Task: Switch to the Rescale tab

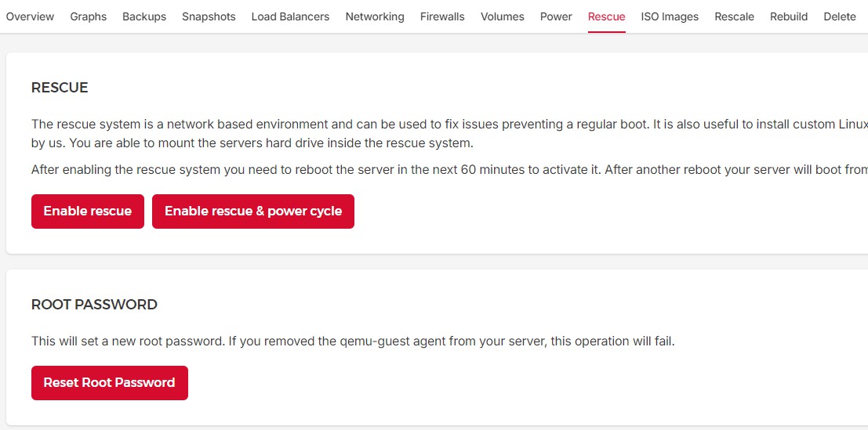Action: [x=734, y=16]
